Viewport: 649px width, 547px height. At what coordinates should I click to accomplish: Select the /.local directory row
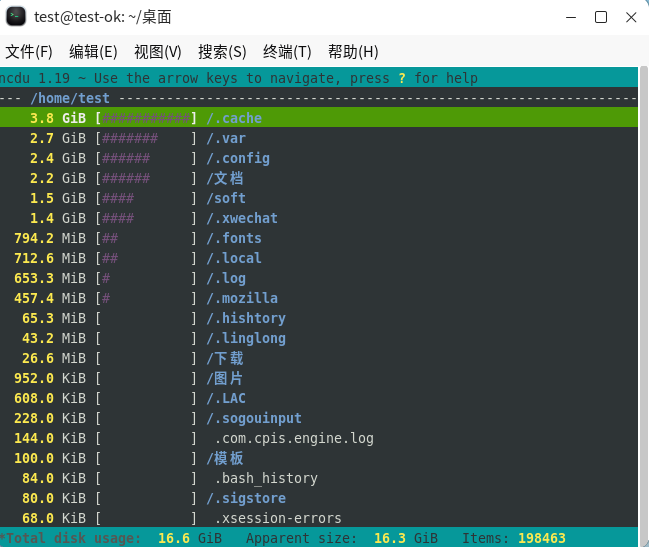click(319, 258)
